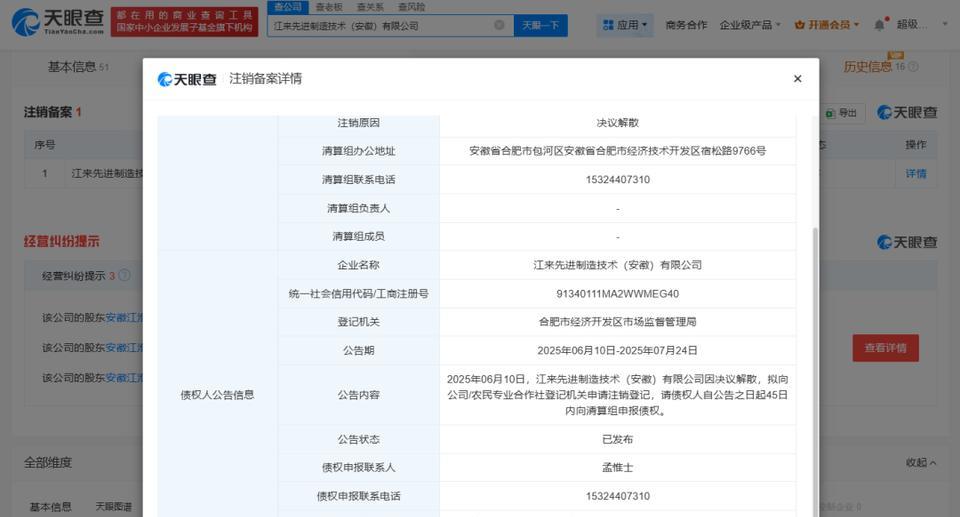This screenshot has height=517, width=960.
Task: Click the 导出 export button
Action: [x=842, y=113]
